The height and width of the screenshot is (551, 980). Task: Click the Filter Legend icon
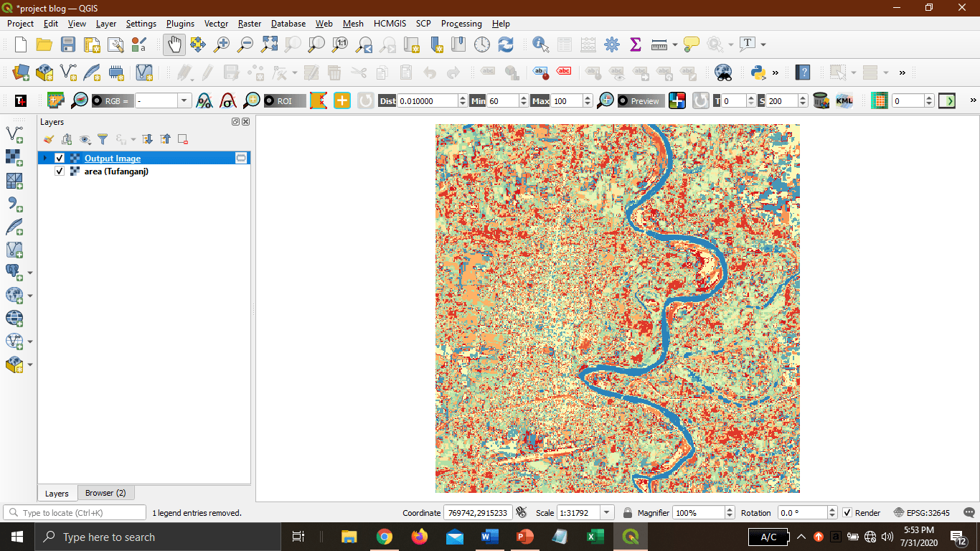coord(103,139)
